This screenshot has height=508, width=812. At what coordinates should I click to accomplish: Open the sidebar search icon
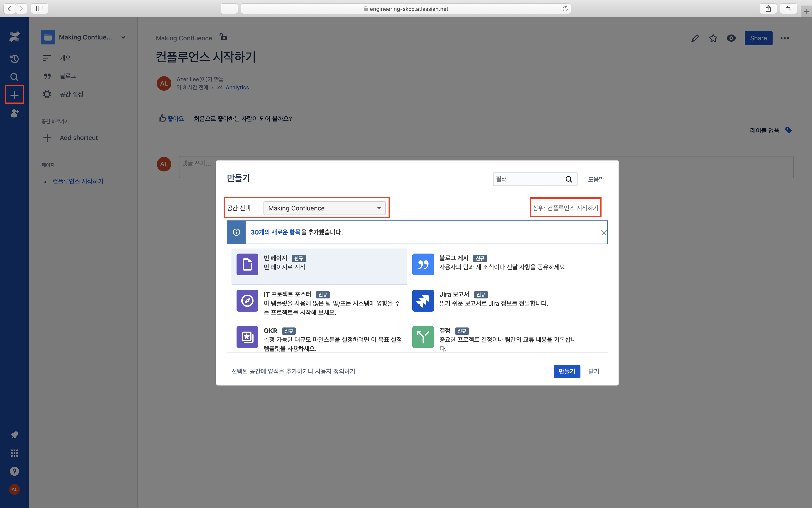14,77
